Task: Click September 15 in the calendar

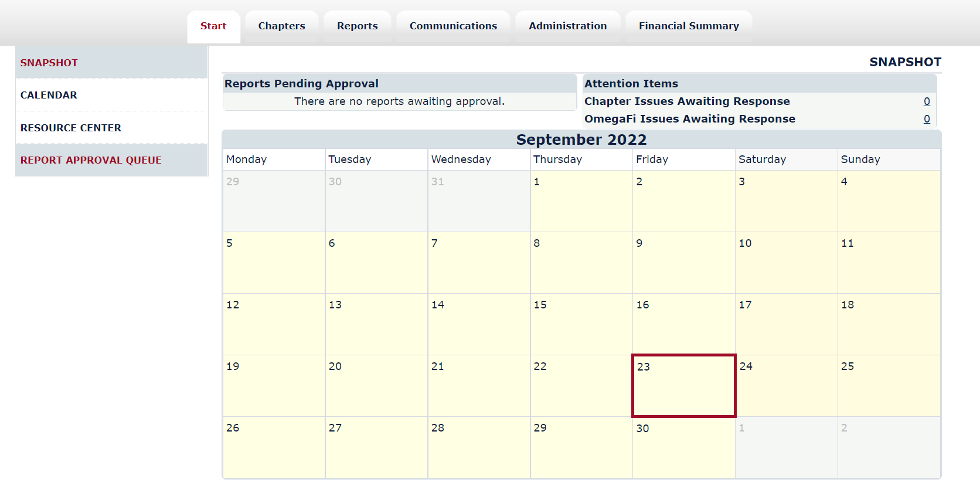Action: tap(581, 324)
